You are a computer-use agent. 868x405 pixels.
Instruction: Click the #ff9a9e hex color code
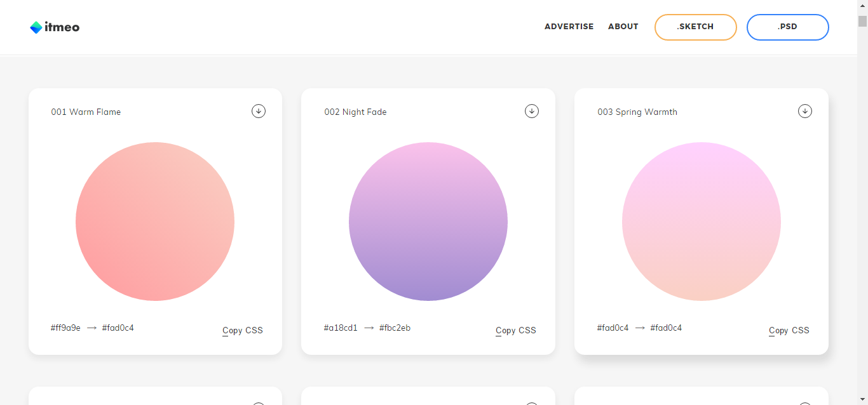65,328
